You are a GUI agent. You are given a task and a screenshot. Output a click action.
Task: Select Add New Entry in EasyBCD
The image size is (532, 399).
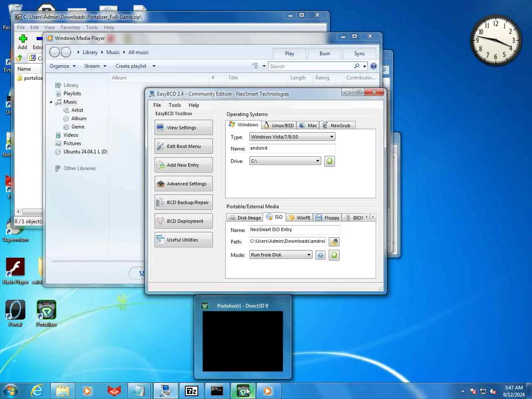pos(183,165)
